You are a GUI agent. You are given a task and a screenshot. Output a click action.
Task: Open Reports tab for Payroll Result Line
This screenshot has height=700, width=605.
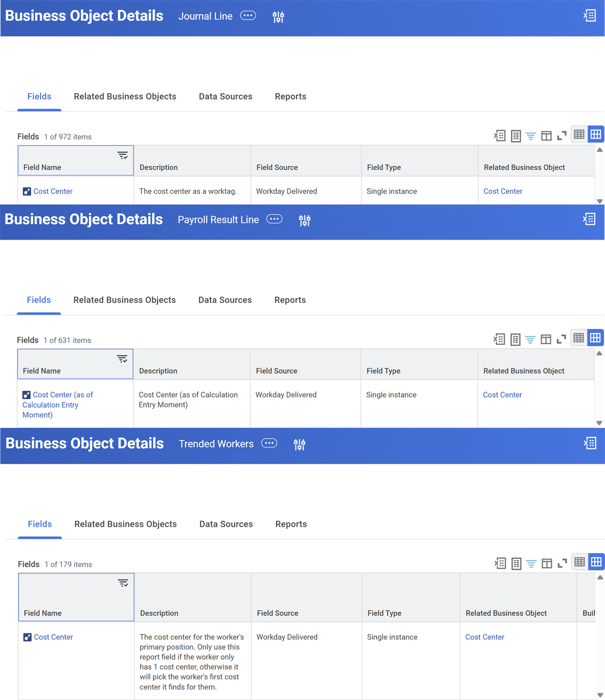tap(290, 300)
